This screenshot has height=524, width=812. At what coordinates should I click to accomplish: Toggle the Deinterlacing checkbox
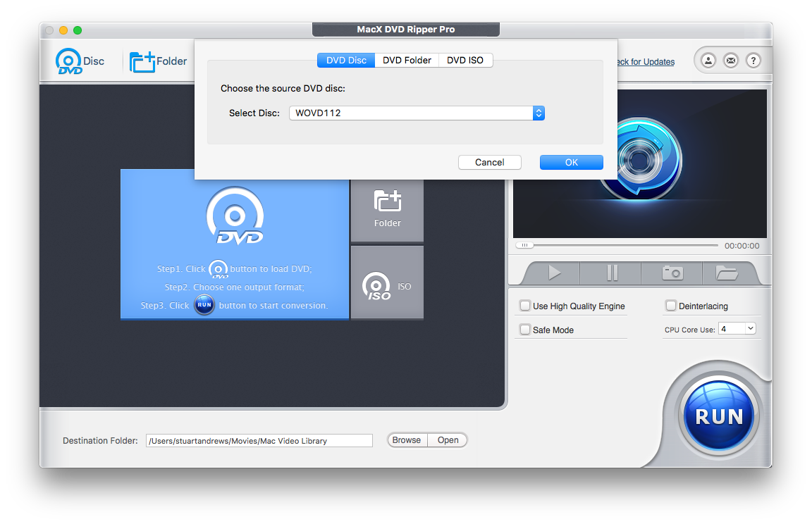tap(671, 306)
